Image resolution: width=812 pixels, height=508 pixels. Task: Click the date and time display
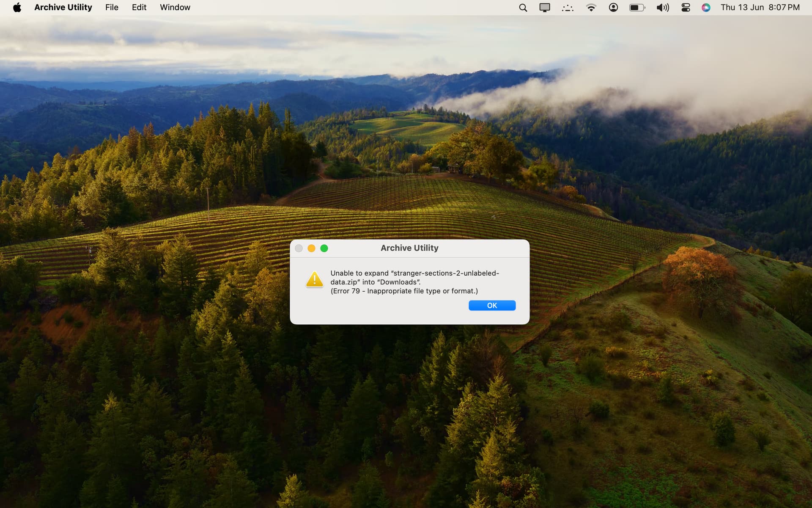point(760,8)
